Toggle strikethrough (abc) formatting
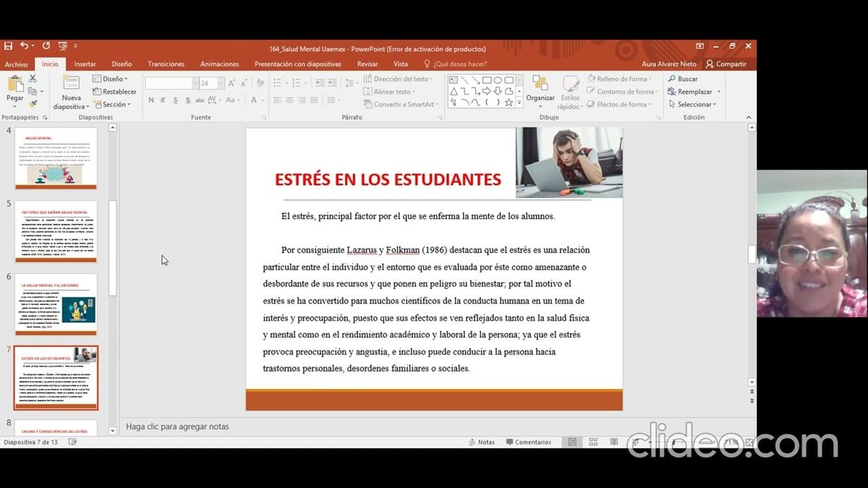The image size is (868, 488). coord(199,100)
